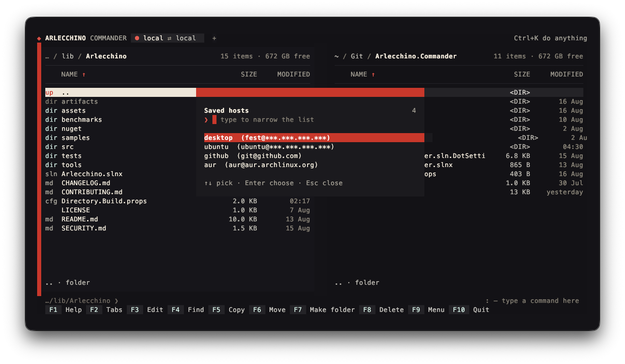Select the SECURITY.md file
Viewport: 625px width, 364px height.
pos(178,228)
